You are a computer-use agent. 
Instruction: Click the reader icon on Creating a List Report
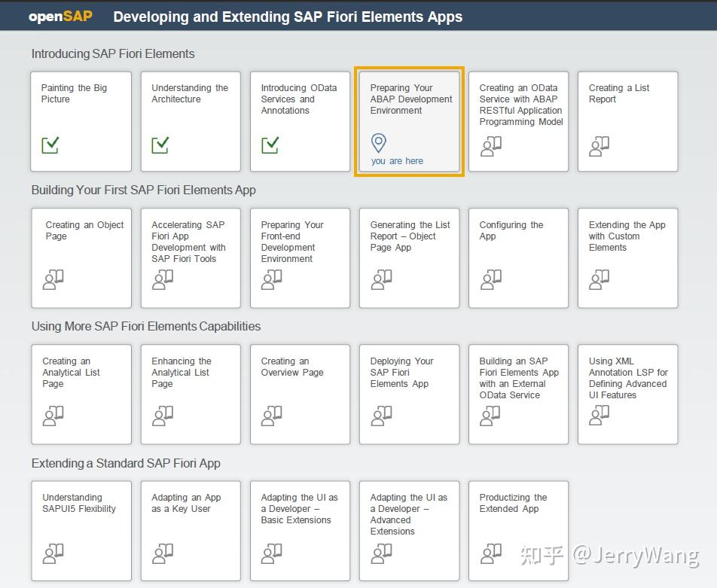click(x=599, y=146)
